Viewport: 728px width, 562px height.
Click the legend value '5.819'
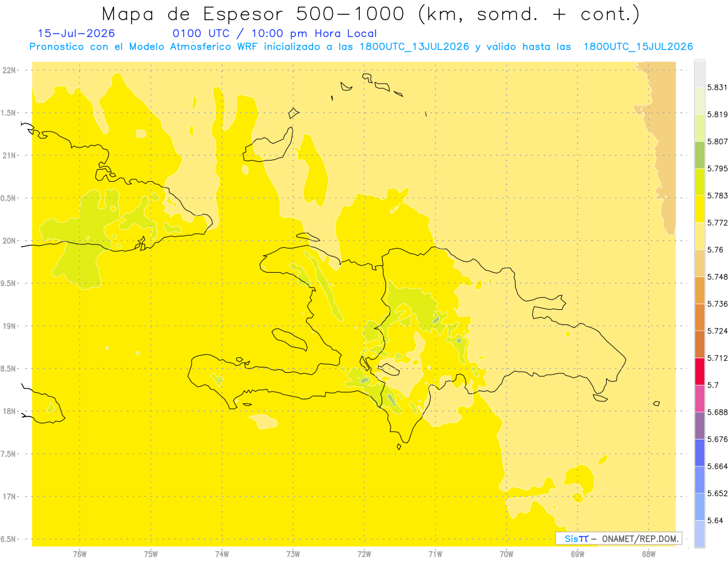[x=717, y=115]
